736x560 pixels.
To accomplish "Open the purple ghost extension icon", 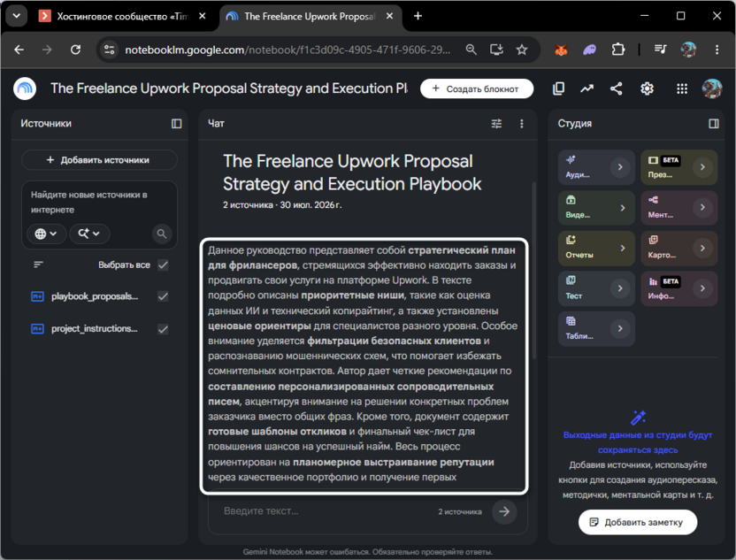I will pyautogui.click(x=589, y=50).
